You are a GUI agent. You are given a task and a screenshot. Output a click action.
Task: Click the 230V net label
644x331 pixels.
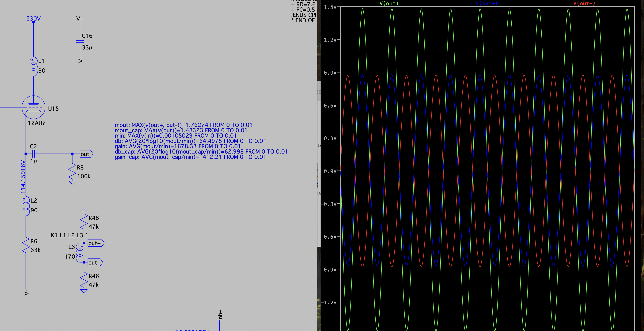tap(33, 18)
